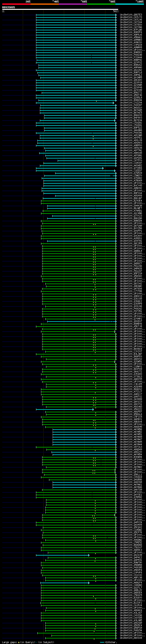Select hit label UniRef100_O97313
This screenshot has height=644, width=146.
pos(131,447)
